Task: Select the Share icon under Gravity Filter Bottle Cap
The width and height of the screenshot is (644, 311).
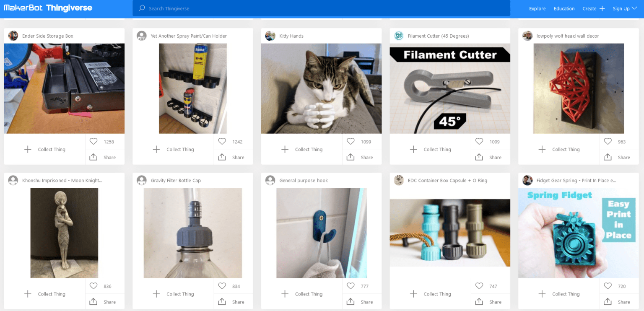Action: 222,301
